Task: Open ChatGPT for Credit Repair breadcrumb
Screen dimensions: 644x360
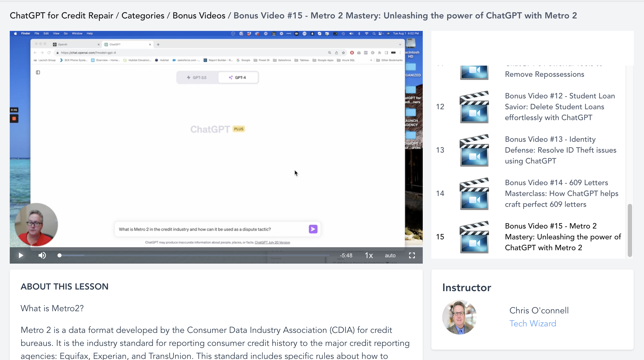Action: (x=61, y=15)
